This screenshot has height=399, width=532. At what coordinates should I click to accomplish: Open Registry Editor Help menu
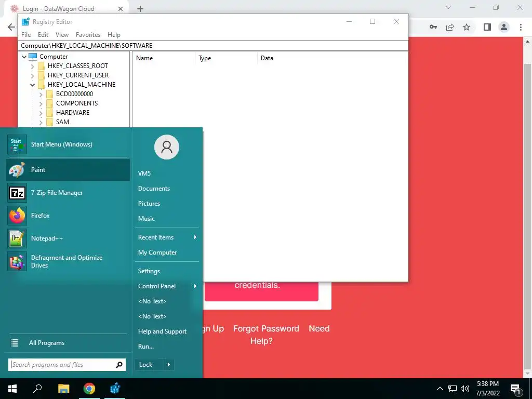point(114,35)
